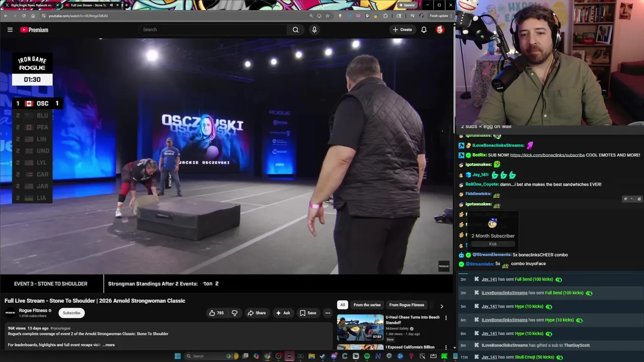
Task: Open options for U-Haul Chase video
Action: click(446, 318)
